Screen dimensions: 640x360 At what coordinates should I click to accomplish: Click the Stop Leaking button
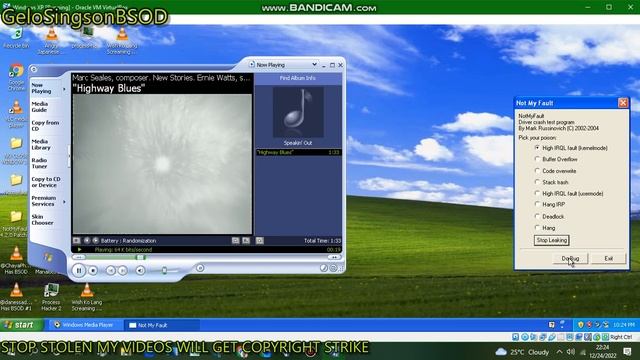[x=551, y=240]
